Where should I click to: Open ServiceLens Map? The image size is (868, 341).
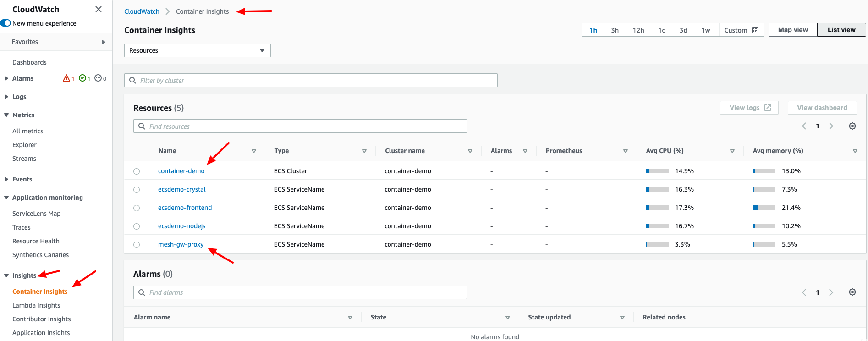(37, 214)
